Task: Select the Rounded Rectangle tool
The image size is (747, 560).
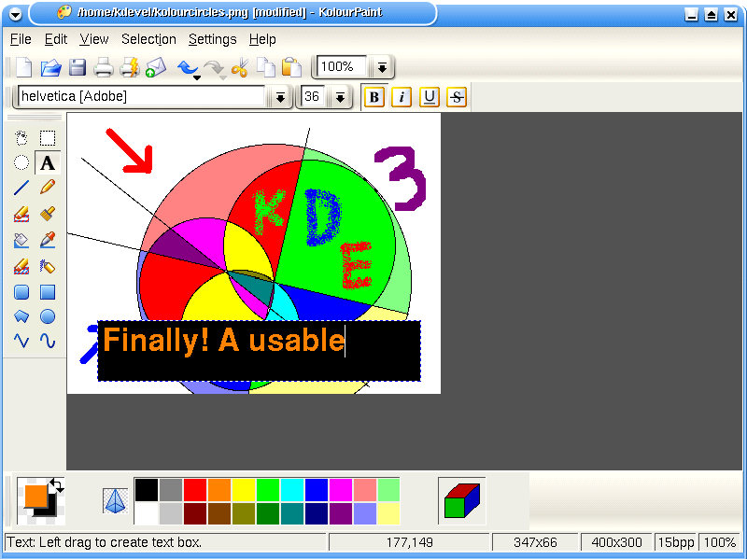Action: click(21, 292)
